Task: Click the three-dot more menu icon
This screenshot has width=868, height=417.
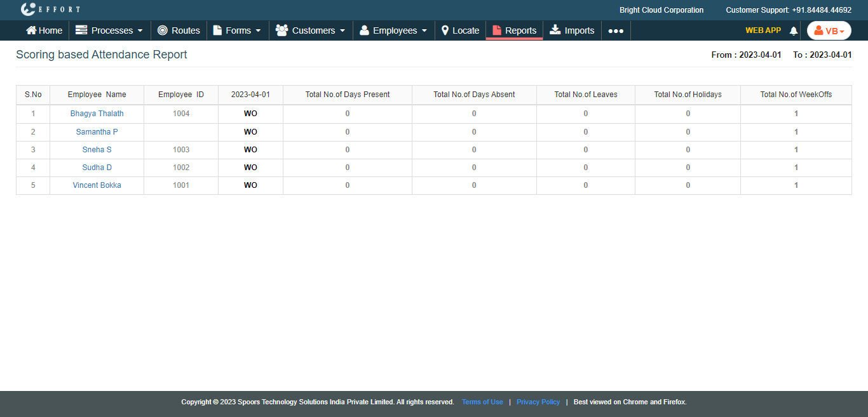Action: [x=616, y=30]
